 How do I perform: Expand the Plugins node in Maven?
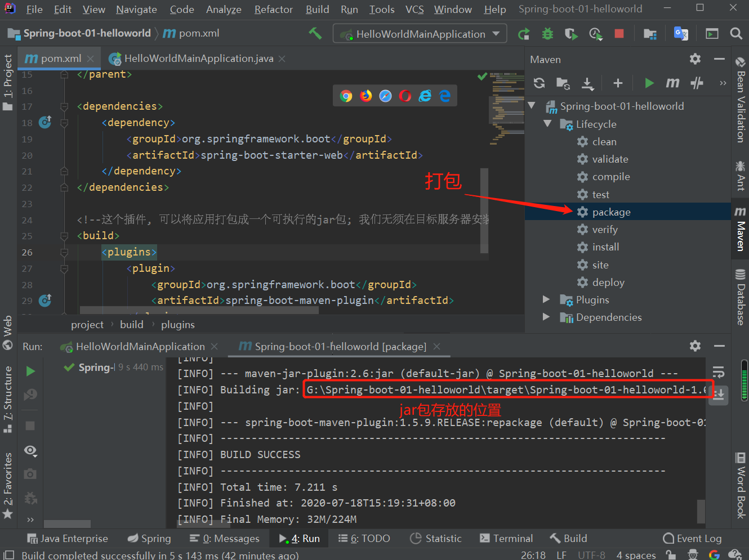pos(546,299)
